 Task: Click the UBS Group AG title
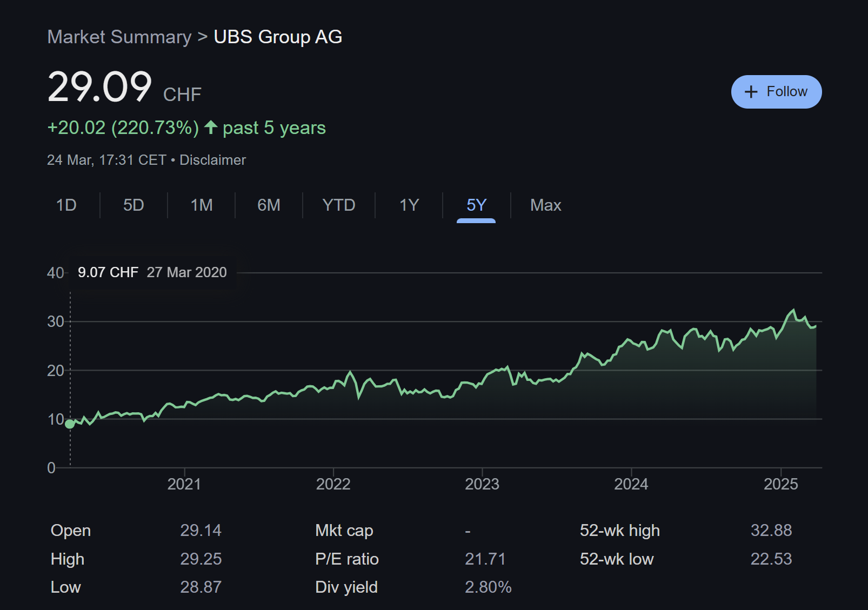point(278,37)
